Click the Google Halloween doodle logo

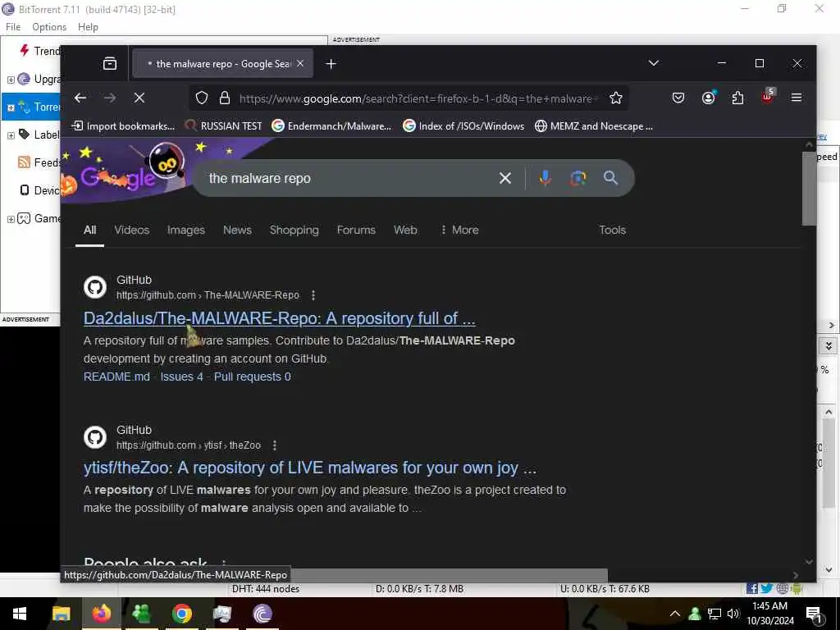point(126,171)
